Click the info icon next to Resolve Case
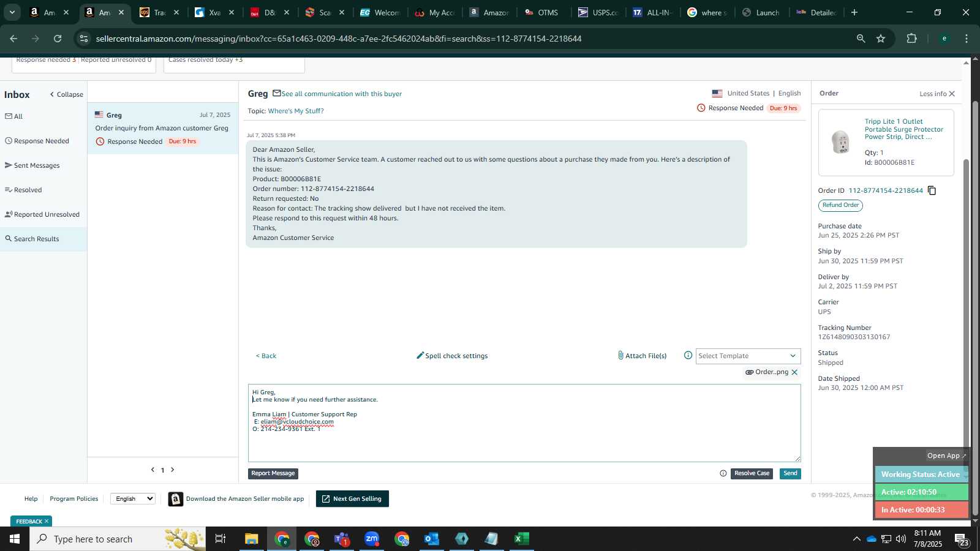 723,473
